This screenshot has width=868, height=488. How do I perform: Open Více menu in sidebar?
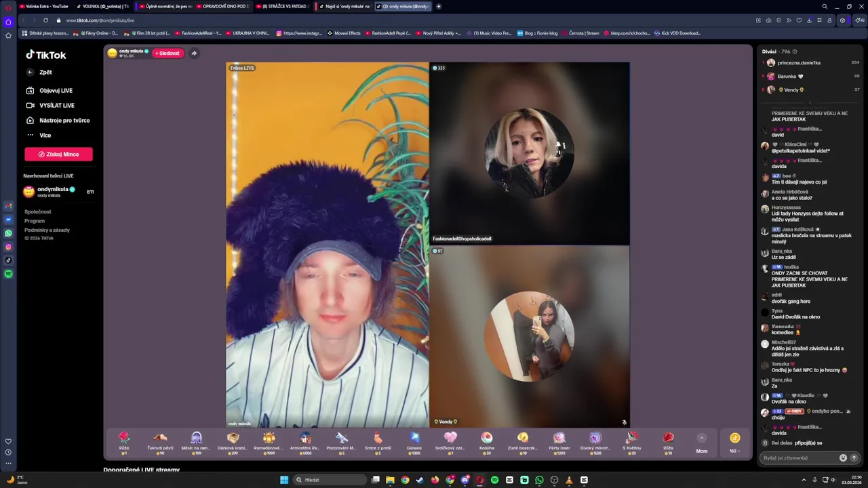(39, 135)
